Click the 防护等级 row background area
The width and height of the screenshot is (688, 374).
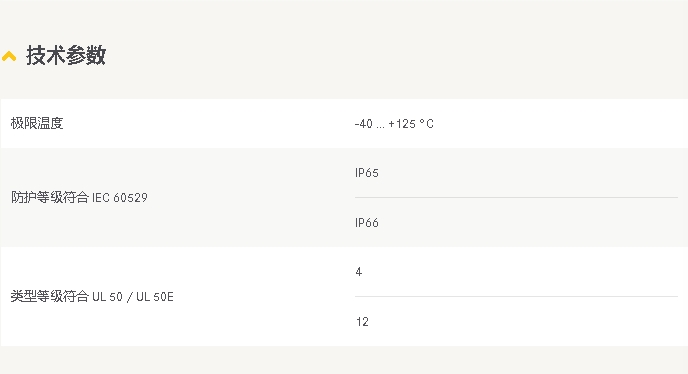(x=344, y=198)
